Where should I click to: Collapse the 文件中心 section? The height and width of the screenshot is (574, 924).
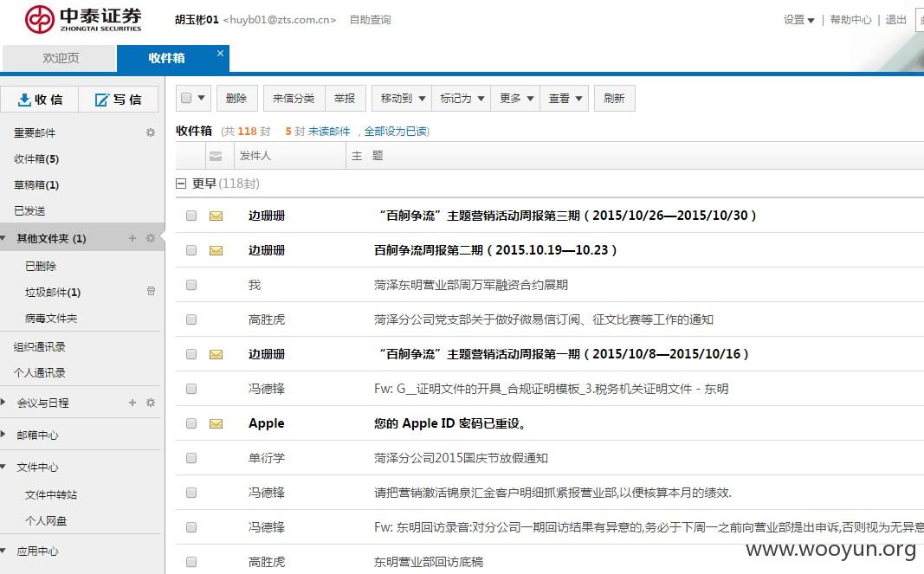pos(3,467)
